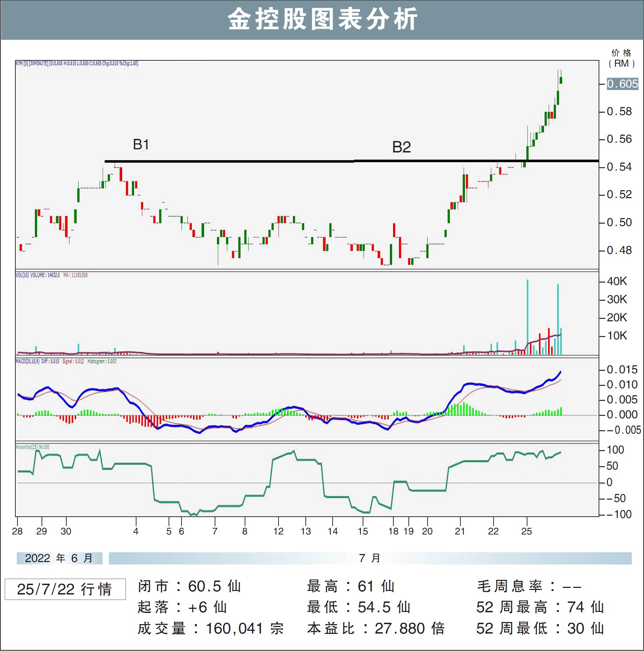The height and width of the screenshot is (651, 644).
Task: Select the 0.52 price axis tick
Action: click(619, 194)
